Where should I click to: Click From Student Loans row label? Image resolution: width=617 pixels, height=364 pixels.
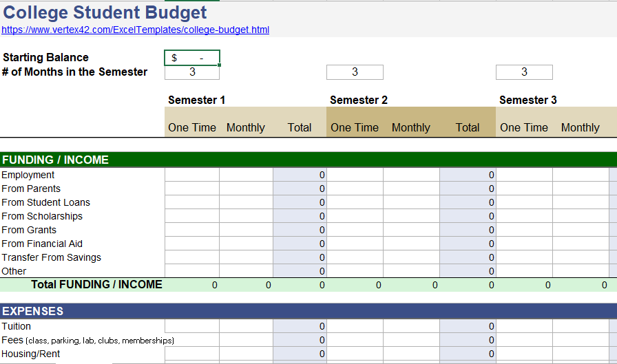(45, 202)
